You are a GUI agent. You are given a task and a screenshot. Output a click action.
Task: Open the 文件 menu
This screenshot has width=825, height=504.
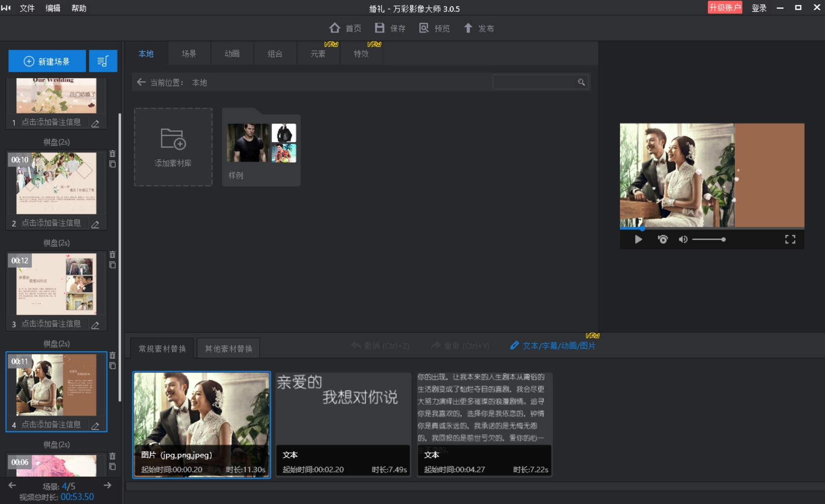tap(27, 8)
